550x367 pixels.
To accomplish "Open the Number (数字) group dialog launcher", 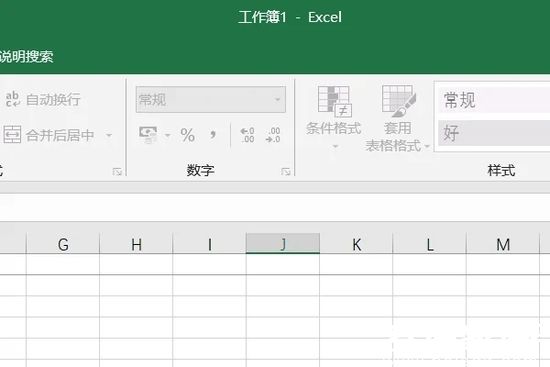I will [x=285, y=172].
